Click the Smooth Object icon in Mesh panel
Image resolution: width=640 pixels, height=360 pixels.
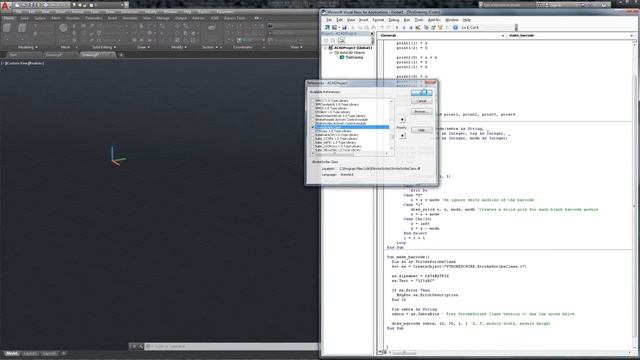click(x=63, y=28)
